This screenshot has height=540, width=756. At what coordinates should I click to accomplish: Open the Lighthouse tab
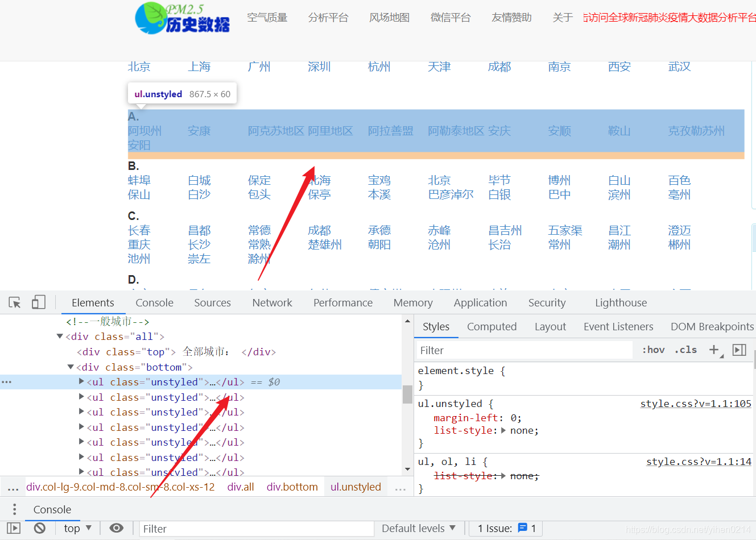(621, 302)
